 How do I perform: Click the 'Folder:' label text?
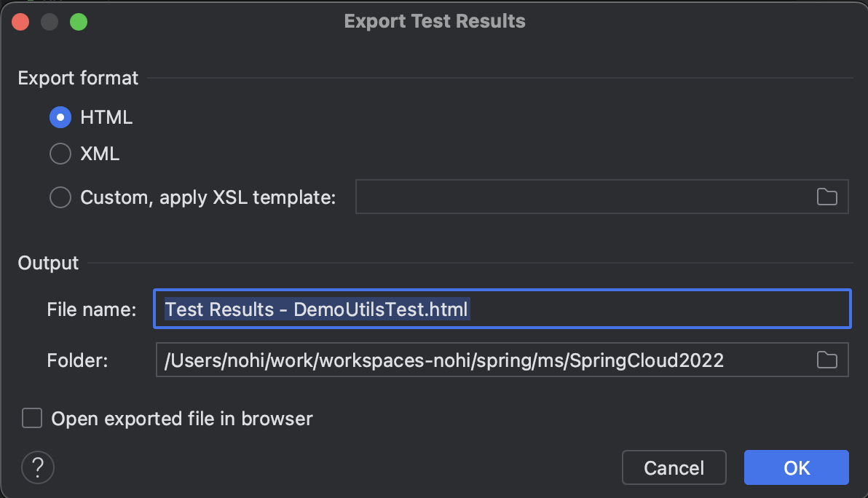tap(77, 361)
